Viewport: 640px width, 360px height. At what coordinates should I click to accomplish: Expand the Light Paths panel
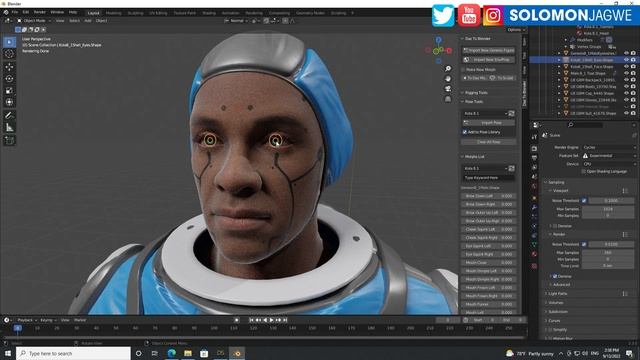tap(558, 293)
